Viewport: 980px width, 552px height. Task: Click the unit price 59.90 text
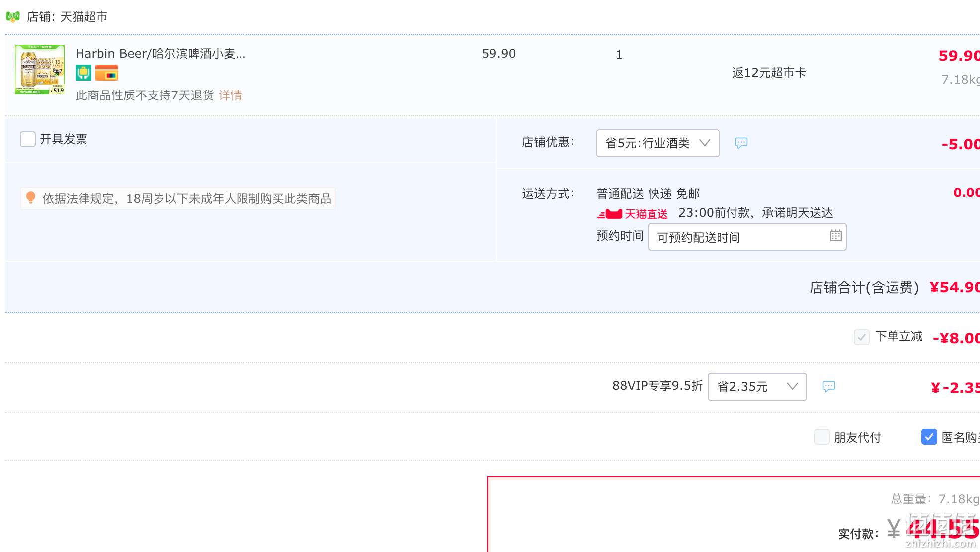(x=499, y=54)
